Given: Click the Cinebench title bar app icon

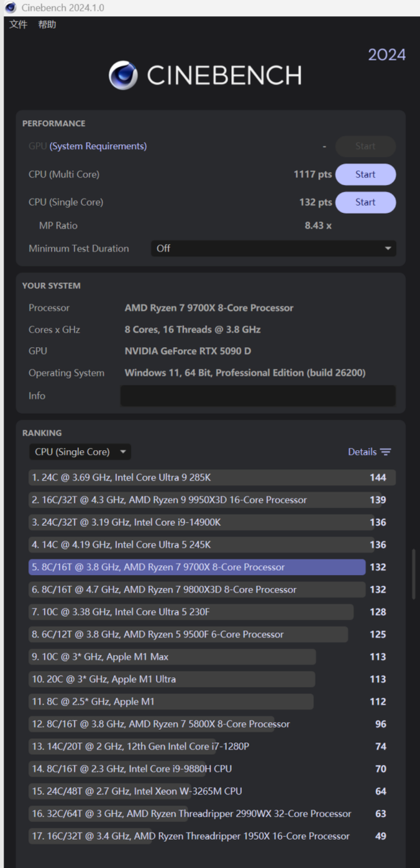Looking at the screenshot, I should coord(10,7).
